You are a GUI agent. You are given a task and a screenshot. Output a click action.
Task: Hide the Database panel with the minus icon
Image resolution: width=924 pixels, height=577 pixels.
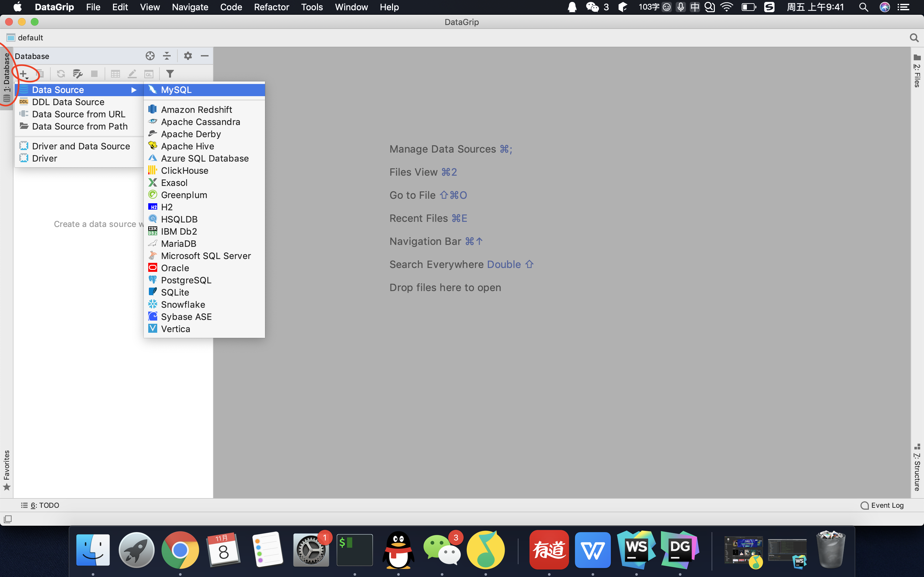205,56
